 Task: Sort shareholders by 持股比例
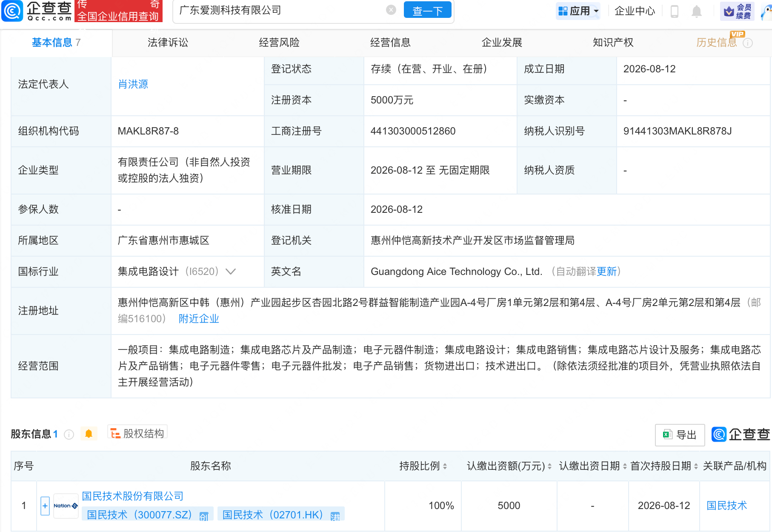445,466
